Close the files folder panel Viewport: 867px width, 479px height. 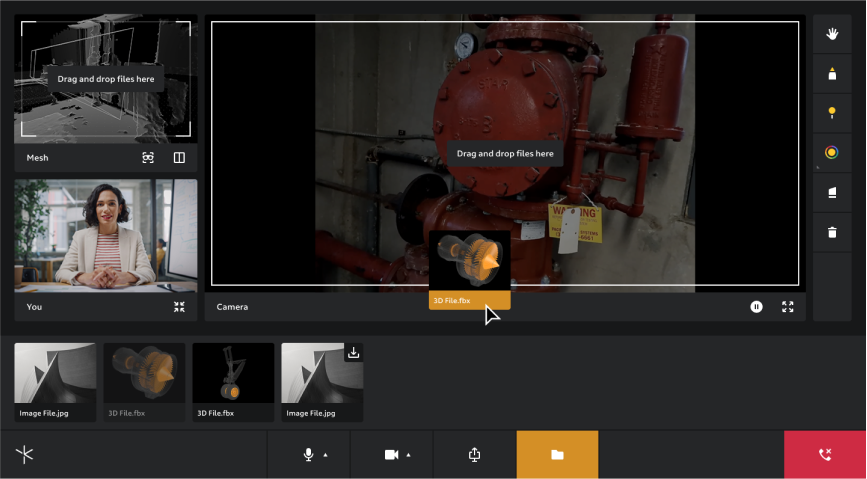coord(557,455)
